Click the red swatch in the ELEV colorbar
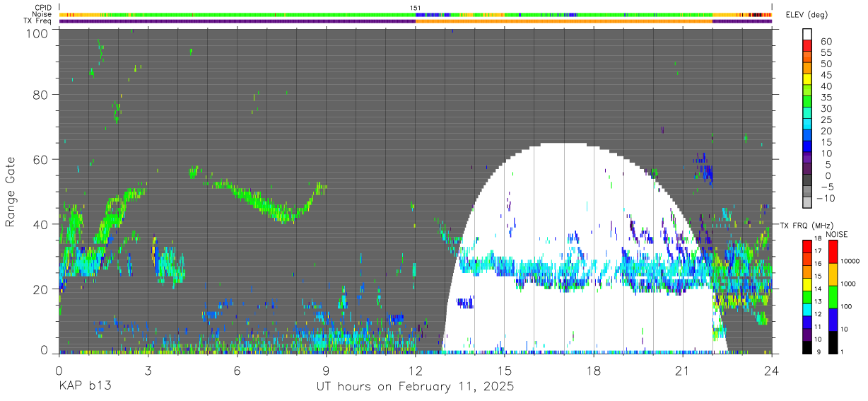Screen dimensions: 868x401 click(807, 45)
